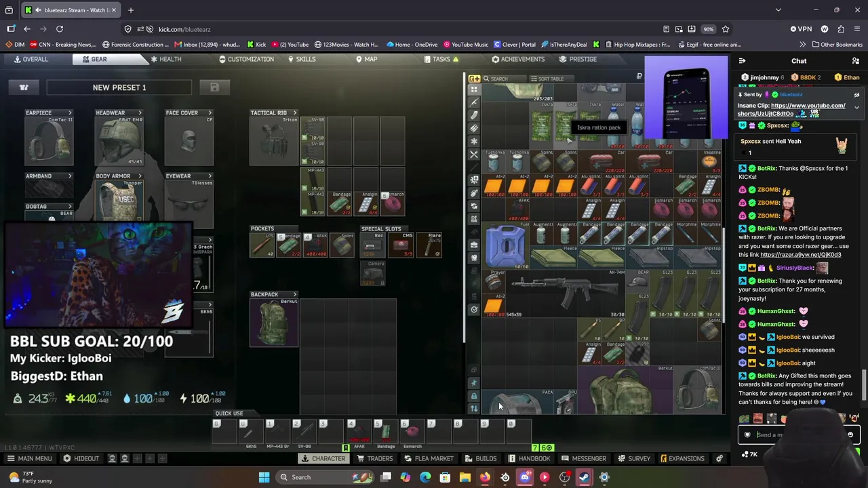This screenshot has height=488, width=868.
Task: Open the stash checkmark tasks filter icon
Action: [474, 310]
